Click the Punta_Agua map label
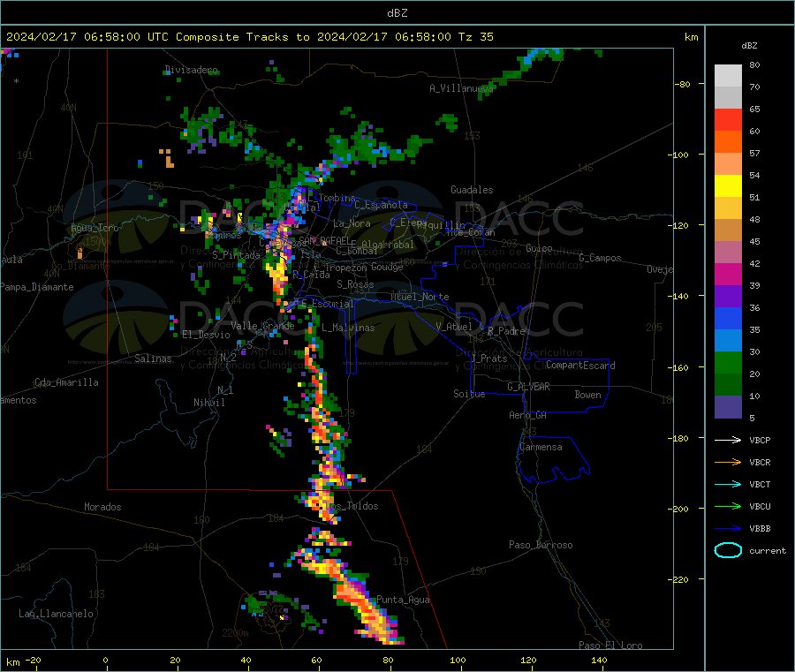This screenshot has width=795, height=672. click(403, 600)
